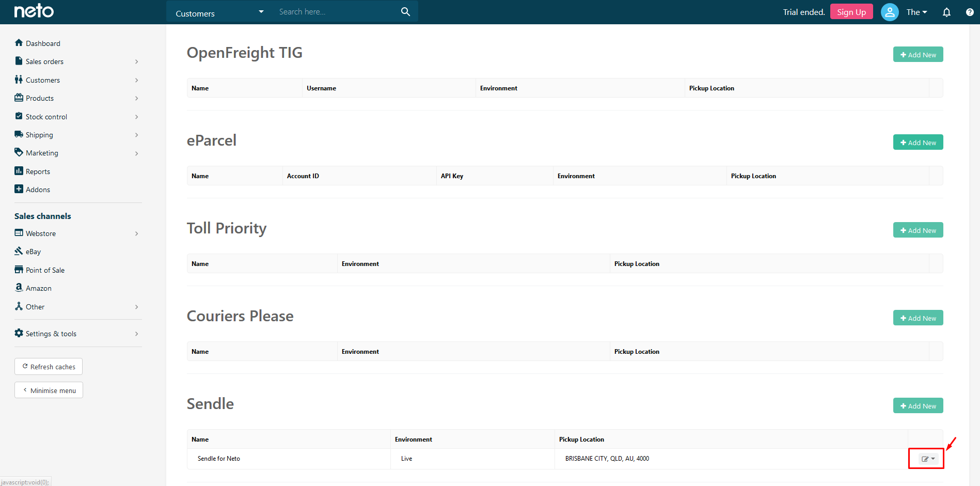The height and width of the screenshot is (486, 980).
Task: Open notifications bell icon
Action: tap(946, 12)
